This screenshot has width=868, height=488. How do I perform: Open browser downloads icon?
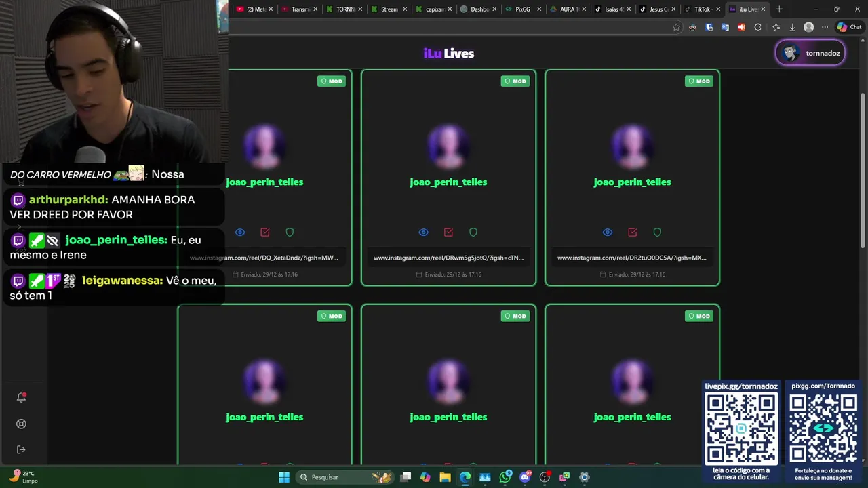point(792,27)
